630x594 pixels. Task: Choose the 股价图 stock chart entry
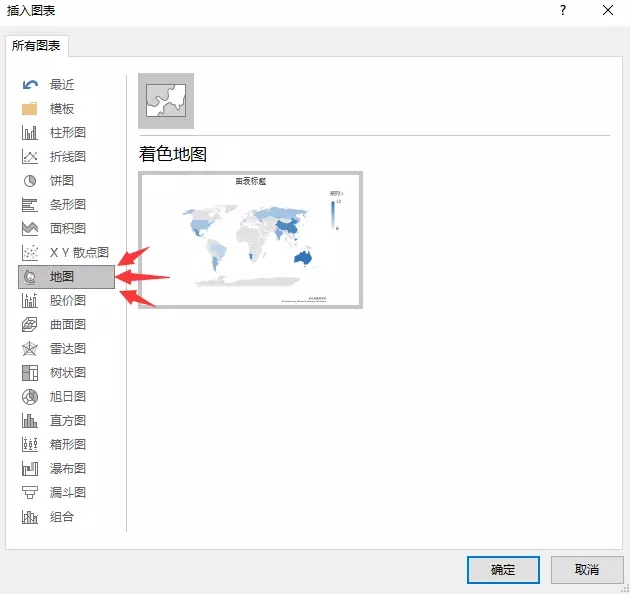point(67,301)
